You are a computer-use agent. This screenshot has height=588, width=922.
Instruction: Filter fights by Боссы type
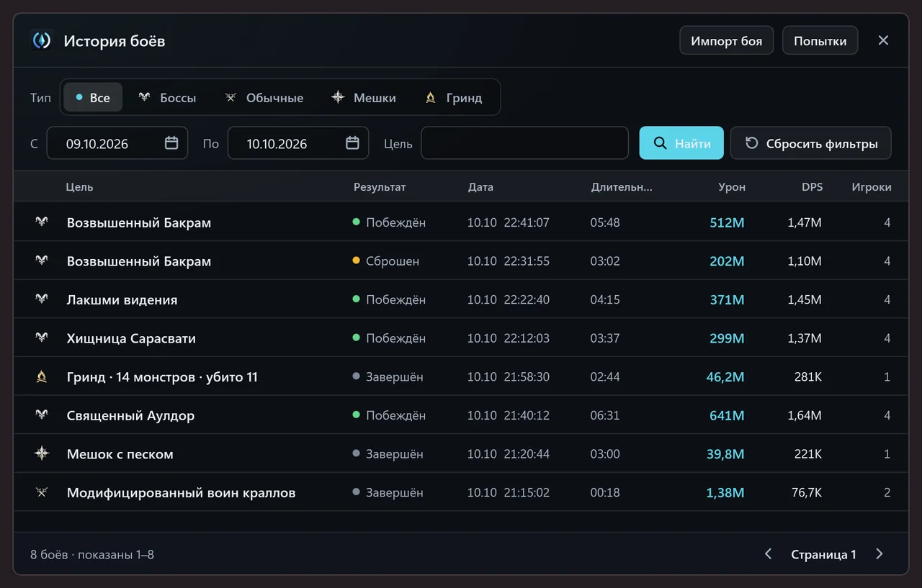[x=167, y=97]
